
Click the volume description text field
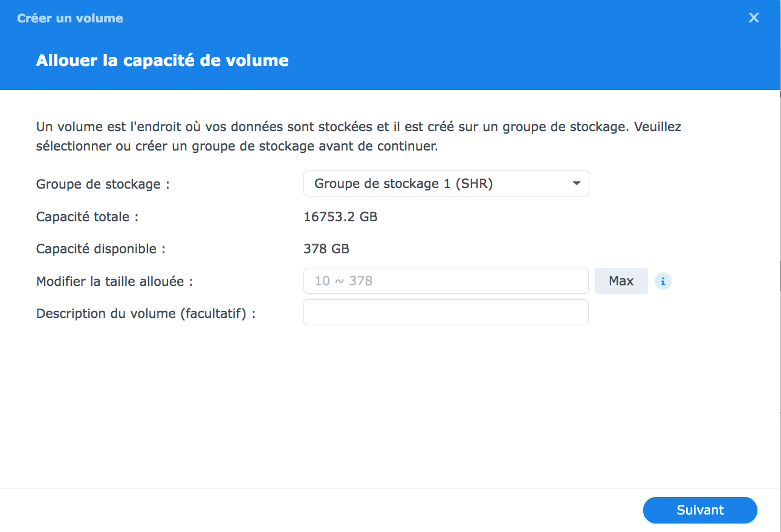click(446, 313)
